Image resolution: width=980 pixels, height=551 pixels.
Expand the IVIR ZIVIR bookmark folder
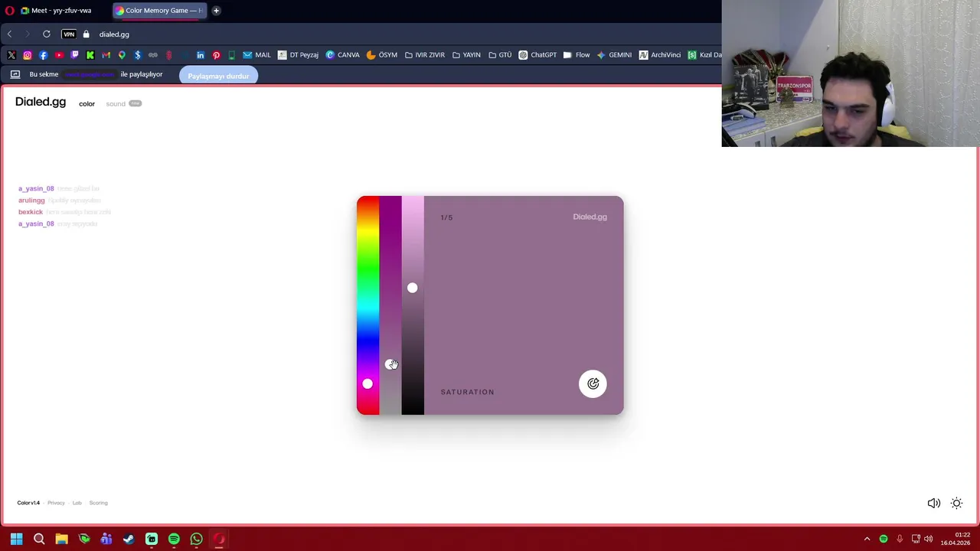[x=425, y=55]
